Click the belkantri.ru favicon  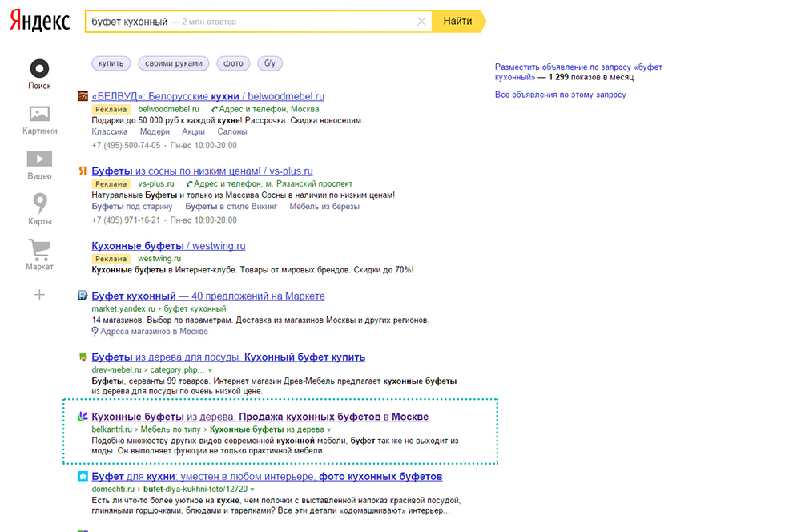(x=83, y=417)
